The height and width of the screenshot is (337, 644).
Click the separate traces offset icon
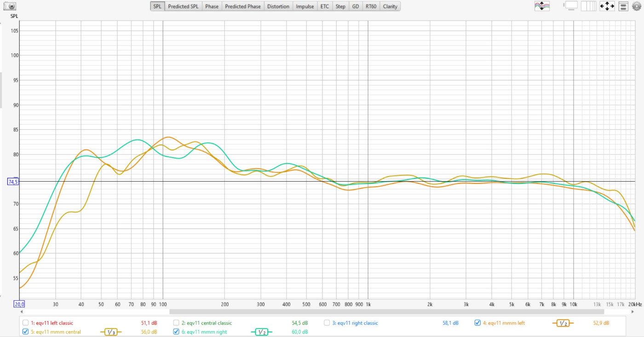pos(541,6)
